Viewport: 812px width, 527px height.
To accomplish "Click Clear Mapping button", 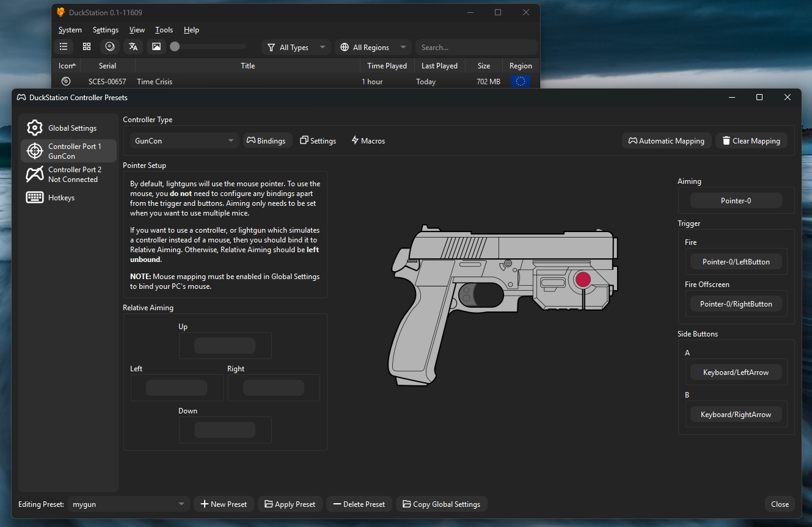I will (x=752, y=140).
